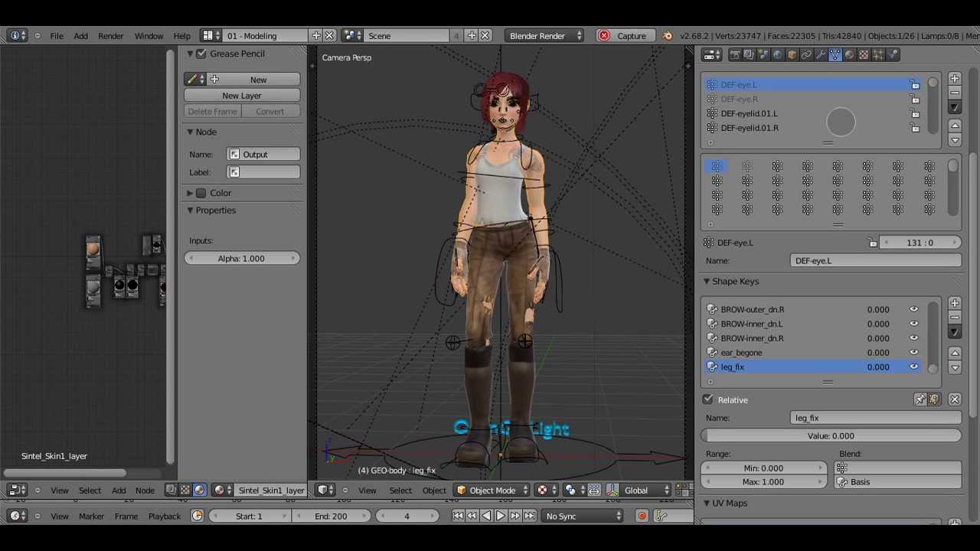Viewport: 980px width, 551px height.
Task: Open the Help menu
Action: (x=181, y=36)
